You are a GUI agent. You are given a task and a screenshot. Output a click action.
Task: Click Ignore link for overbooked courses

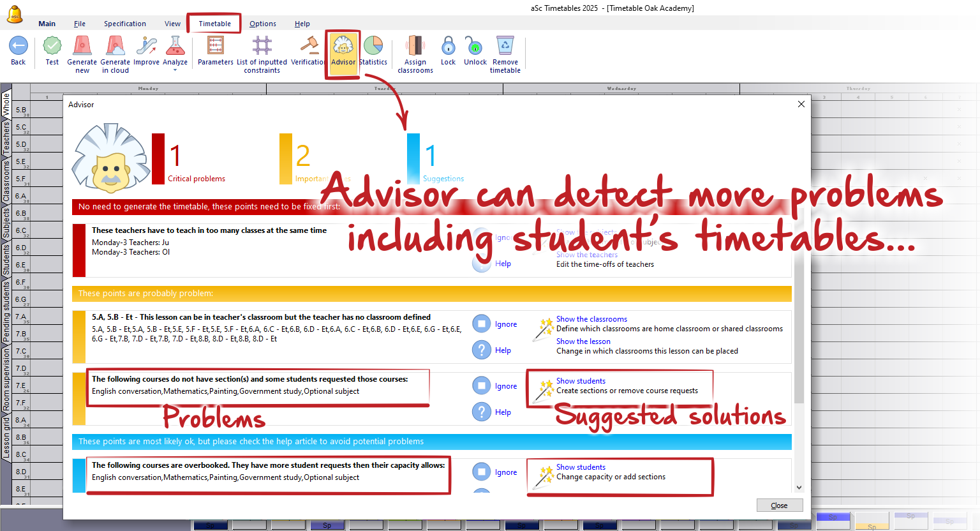click(x=506, y=472)
